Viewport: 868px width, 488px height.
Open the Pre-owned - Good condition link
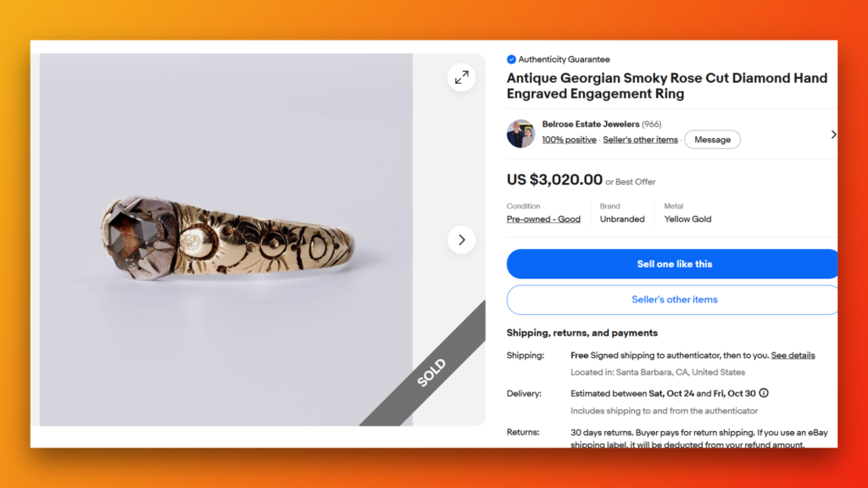click(543, 219)
